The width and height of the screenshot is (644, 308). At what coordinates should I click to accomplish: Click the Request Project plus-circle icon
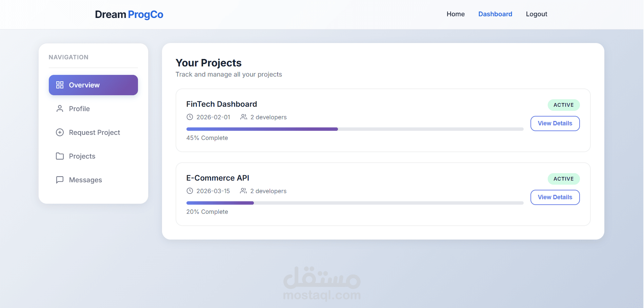[60, 132]
